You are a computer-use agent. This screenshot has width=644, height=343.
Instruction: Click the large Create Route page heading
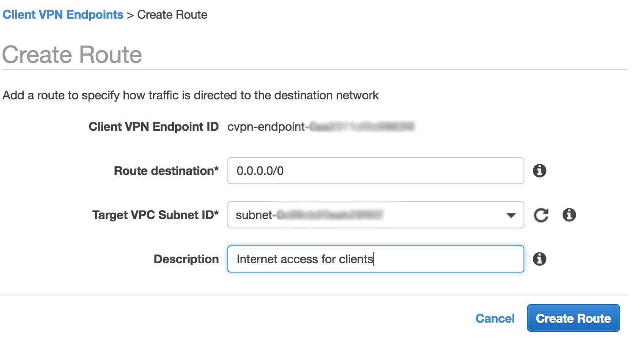(72, 55)
